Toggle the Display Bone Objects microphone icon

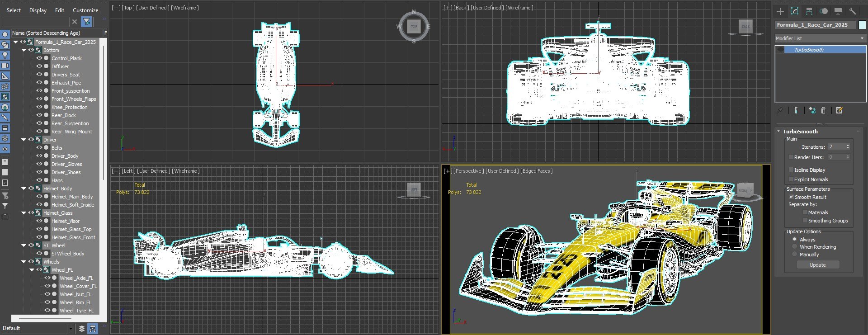click(x=5, y=118)
